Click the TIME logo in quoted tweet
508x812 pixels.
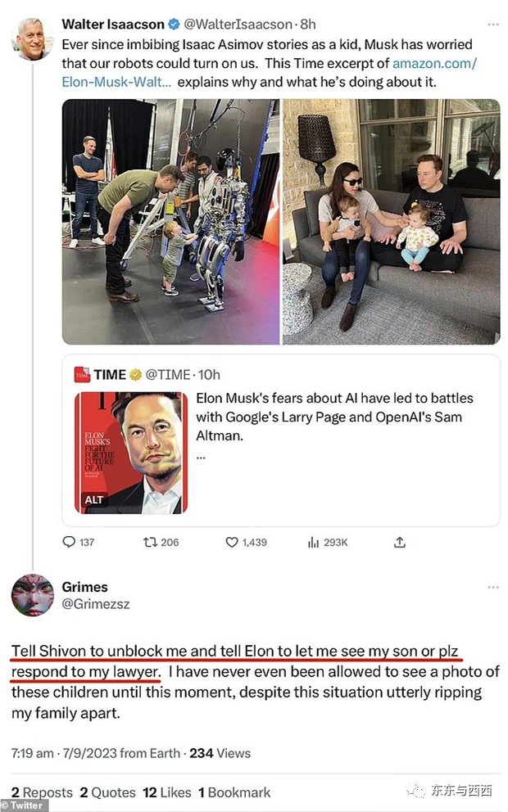[x=82, y=375]
